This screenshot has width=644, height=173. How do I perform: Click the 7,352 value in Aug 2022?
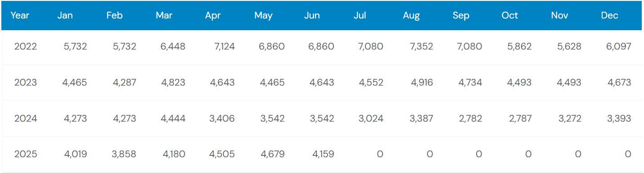420,46
